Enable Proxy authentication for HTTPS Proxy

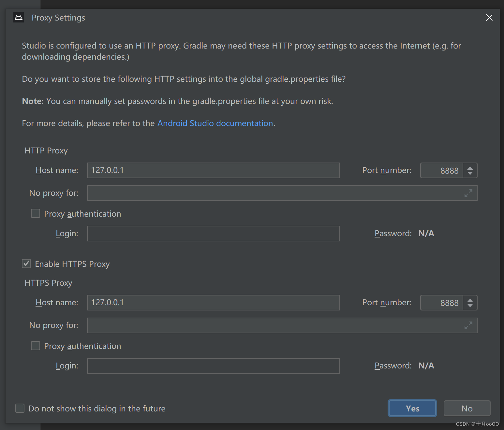36,346
